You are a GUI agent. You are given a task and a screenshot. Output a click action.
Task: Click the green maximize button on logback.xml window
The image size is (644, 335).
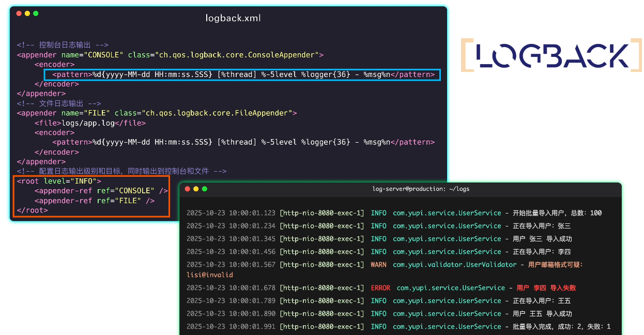tap(36, 13)
